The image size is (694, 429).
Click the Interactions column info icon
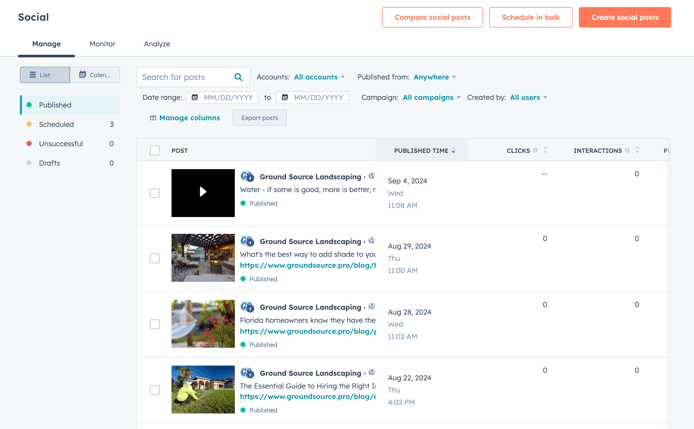pos(627,151)
